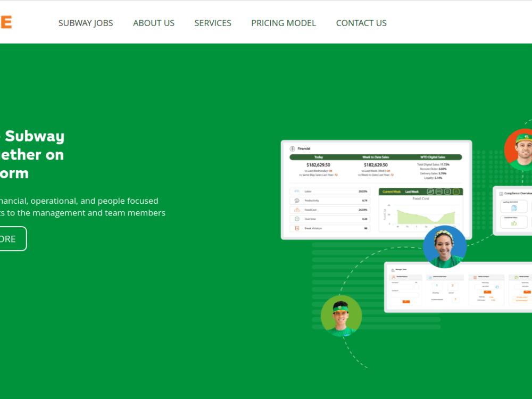The height and width of the screenshot is (399, 532).
Task: Click the orange button in the first Manager Tasks card
Action: 406,302
